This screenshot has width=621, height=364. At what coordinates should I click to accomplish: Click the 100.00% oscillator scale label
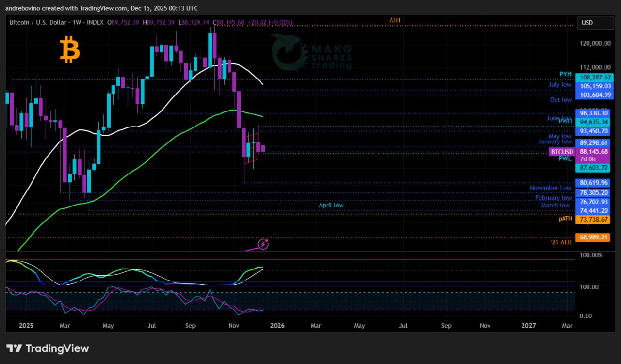coord(591,255)
